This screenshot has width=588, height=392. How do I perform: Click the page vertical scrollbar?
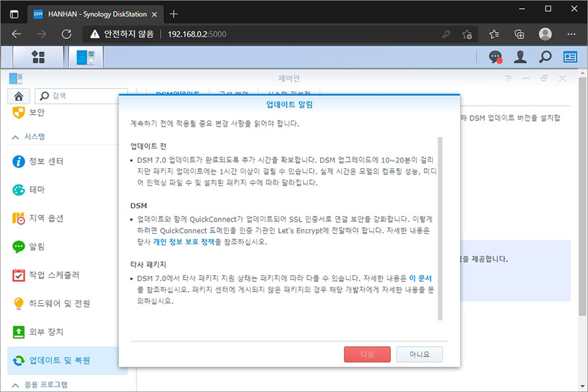(x=583, y=196)
